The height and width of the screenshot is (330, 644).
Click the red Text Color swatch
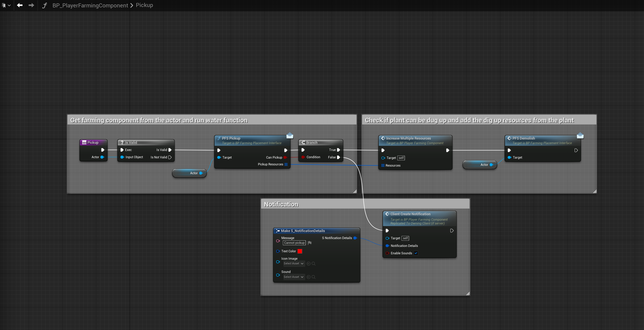click(x=300, y=251)
